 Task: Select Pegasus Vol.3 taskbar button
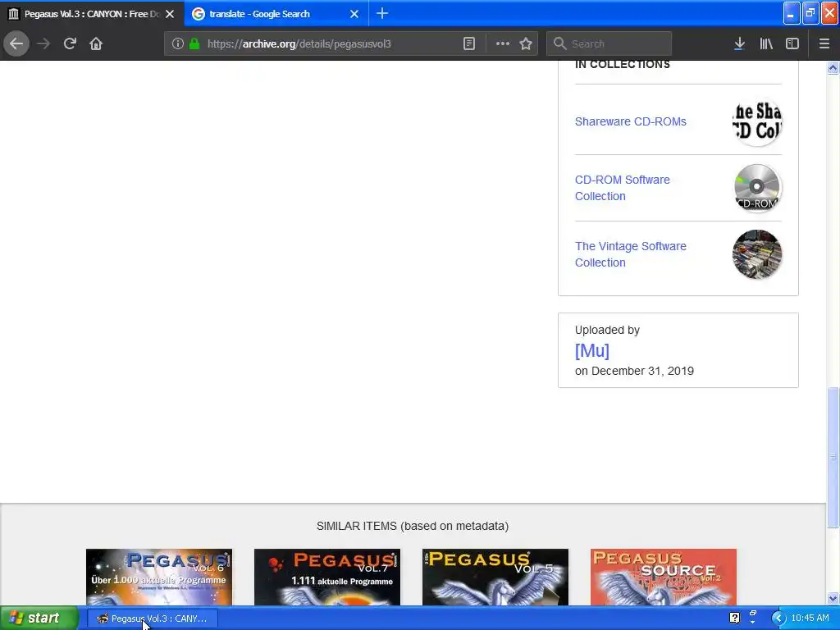point(152,619)
